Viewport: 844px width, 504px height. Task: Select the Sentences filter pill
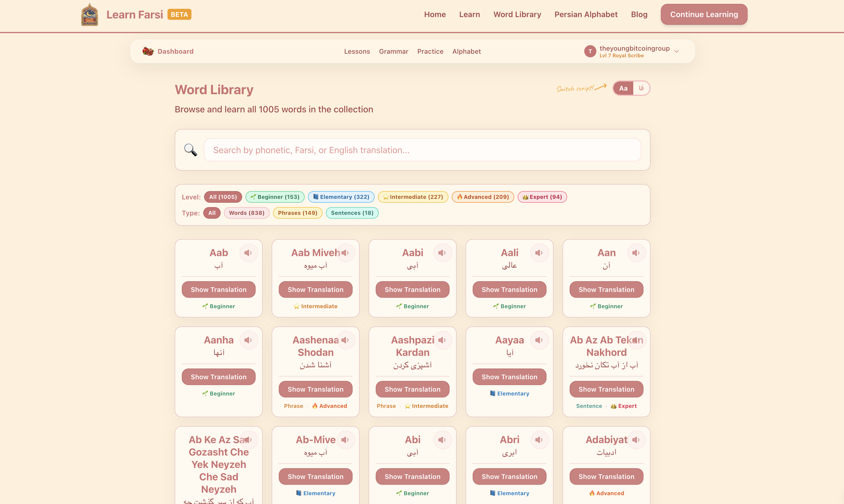point(352,213)
